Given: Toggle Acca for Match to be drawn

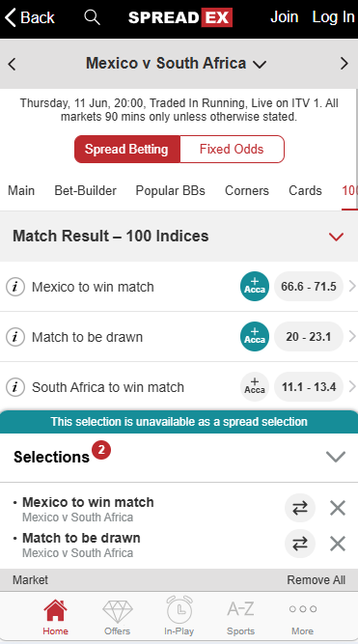Looking at the screenshot, I should [x=255, y=336].
